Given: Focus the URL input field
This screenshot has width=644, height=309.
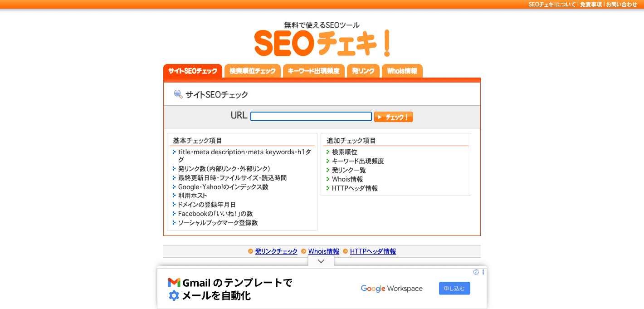Looking at the screenshot, I should click(x=311, y=117).
